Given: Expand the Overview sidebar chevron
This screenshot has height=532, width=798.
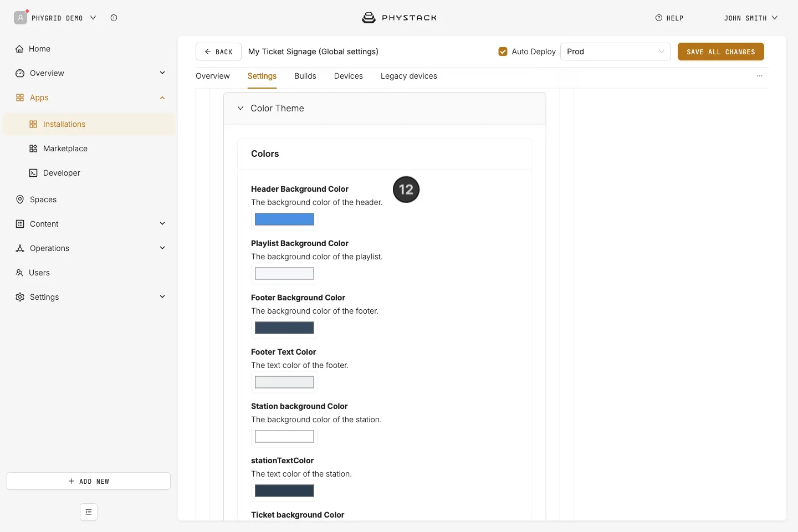Looking at the screenshot, I should pos(162,73).
